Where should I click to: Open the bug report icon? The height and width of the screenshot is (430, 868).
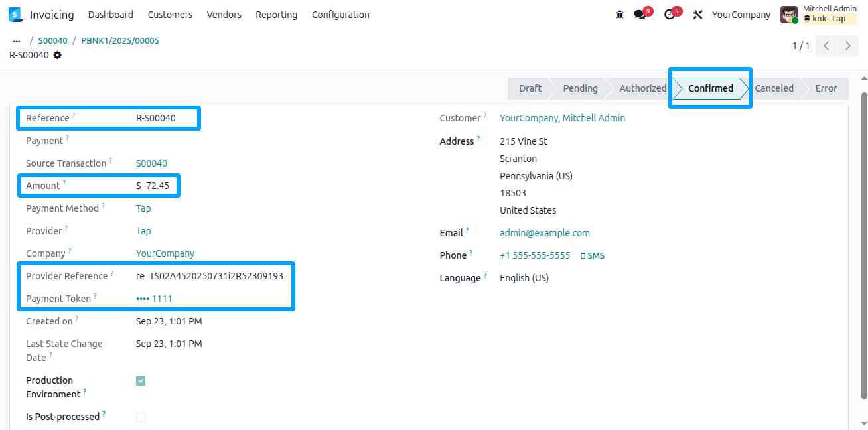(619, 14)
